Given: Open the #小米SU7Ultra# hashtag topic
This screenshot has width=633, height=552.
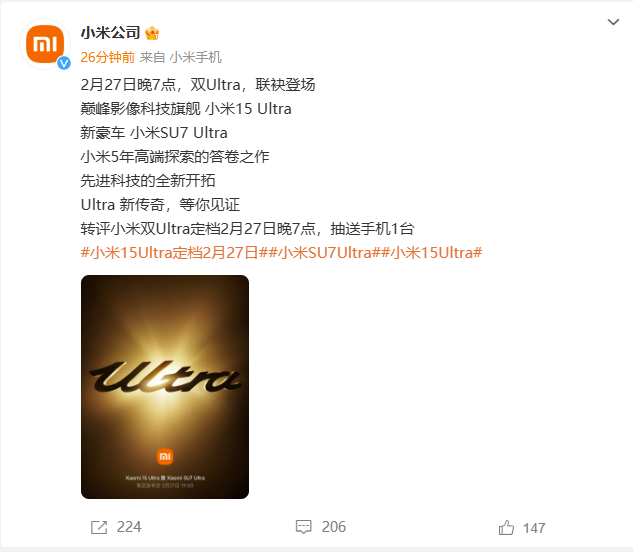Looking at the screenshot, I should tap(324, 253).
